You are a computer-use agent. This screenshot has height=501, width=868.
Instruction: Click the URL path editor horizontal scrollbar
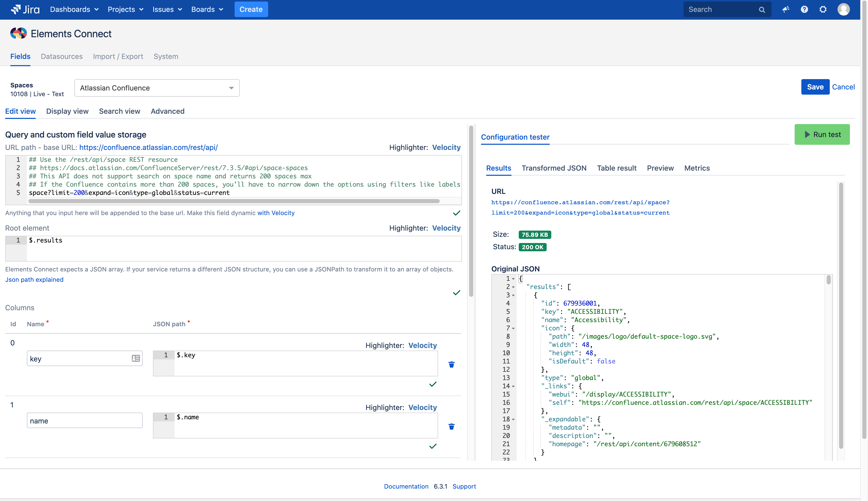[x=234, y=201]
